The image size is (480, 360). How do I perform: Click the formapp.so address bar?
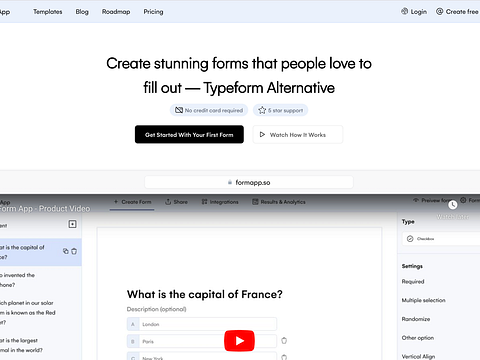249,182
